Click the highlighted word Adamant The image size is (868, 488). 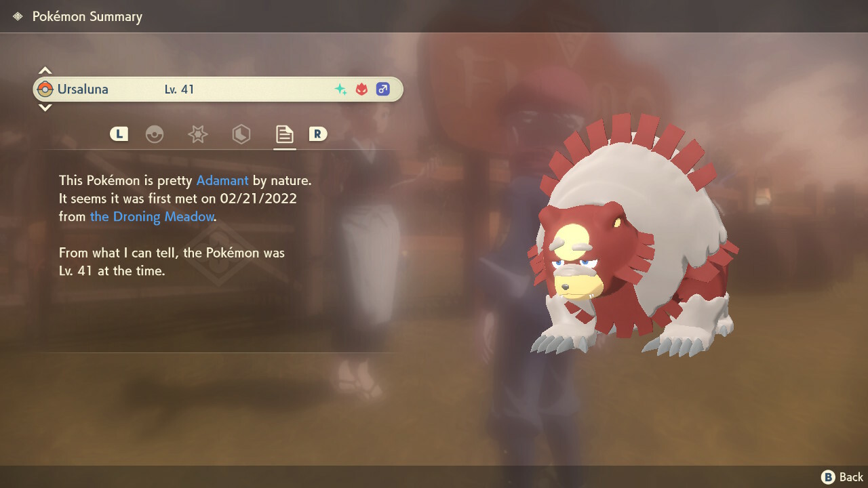tap(222, 181)
